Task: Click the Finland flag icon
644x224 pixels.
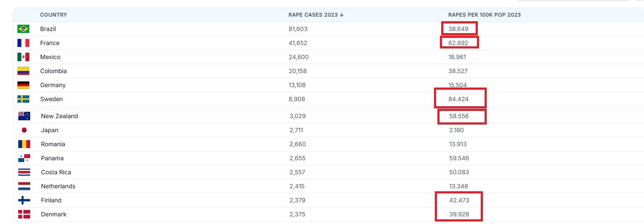Action: (x=24, y=200)
